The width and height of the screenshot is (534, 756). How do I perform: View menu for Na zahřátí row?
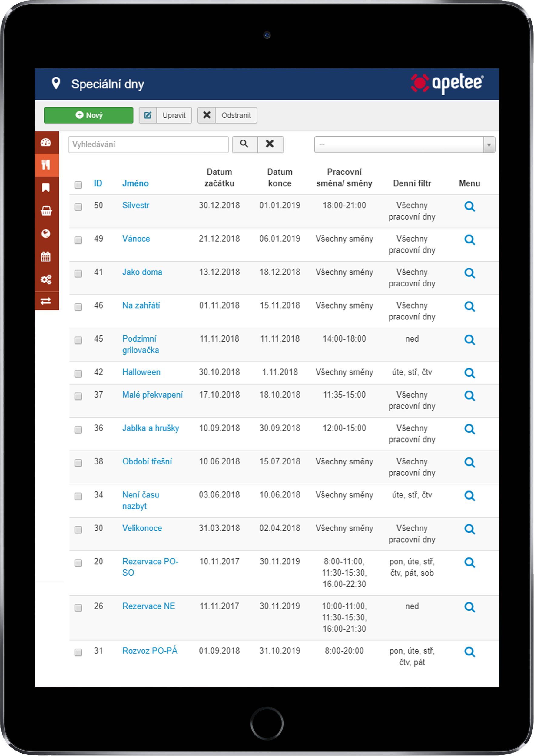pyautogui.click(x=469, y=307)
